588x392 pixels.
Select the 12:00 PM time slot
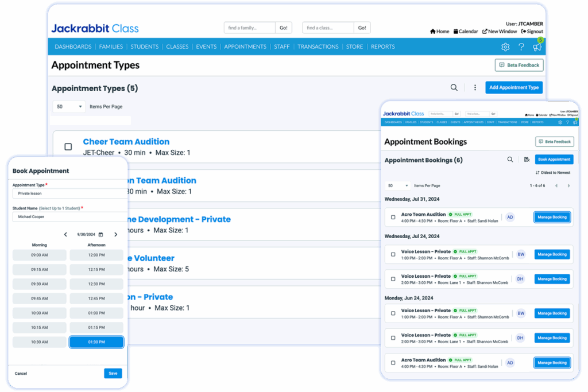pyautogui.click(x=96, y=255)
